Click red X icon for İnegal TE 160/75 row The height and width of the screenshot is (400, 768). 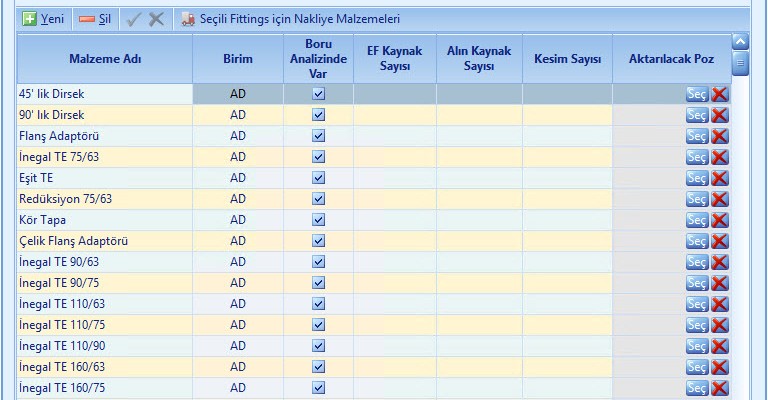(719, 388)
